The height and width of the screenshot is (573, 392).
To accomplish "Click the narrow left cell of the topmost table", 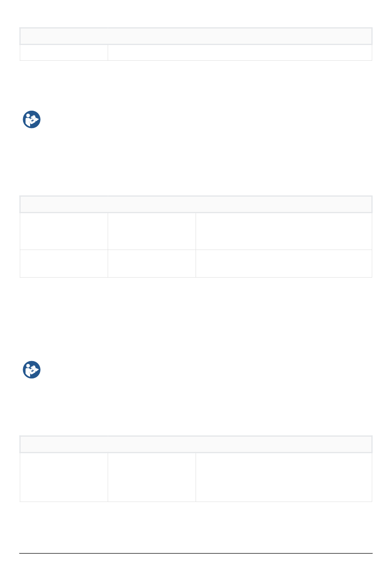I will point(64,52).
